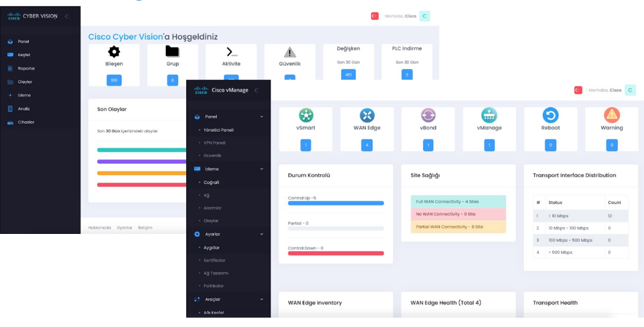Screen dimensions: 644x327
Task: Click the Control Down red progress bar
Action: (x=336, y=253)
